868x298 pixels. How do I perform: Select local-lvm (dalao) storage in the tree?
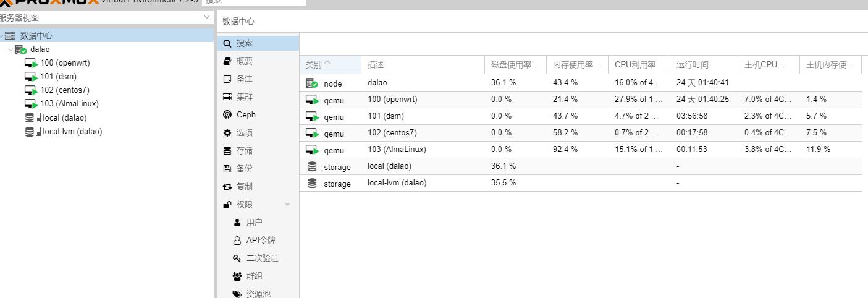pyautogui.click(x=72, y=131)
